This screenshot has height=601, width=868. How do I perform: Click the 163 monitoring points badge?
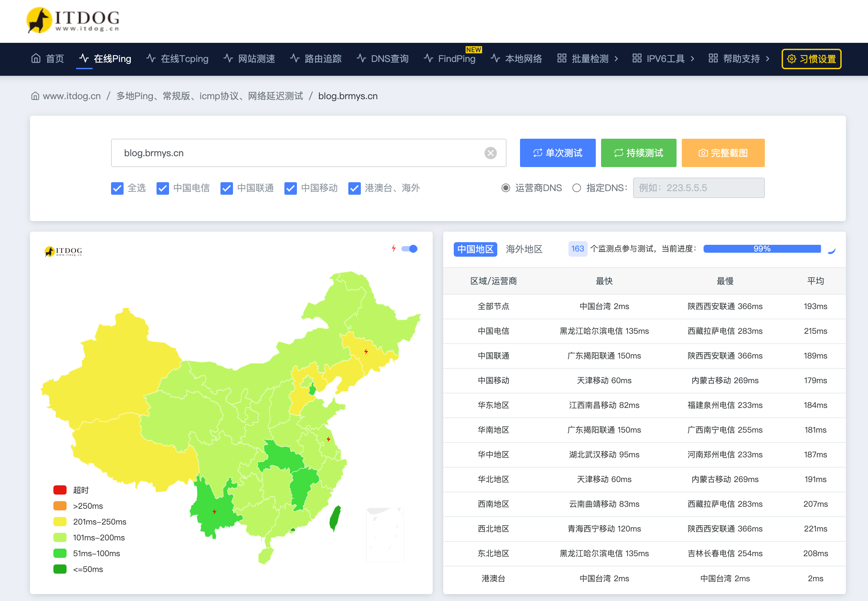click(577, 248)
